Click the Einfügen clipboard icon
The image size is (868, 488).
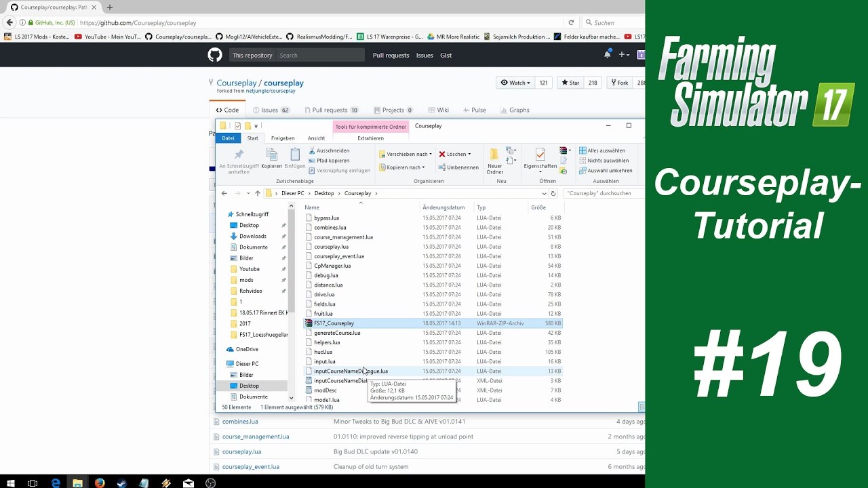(295, 155)
